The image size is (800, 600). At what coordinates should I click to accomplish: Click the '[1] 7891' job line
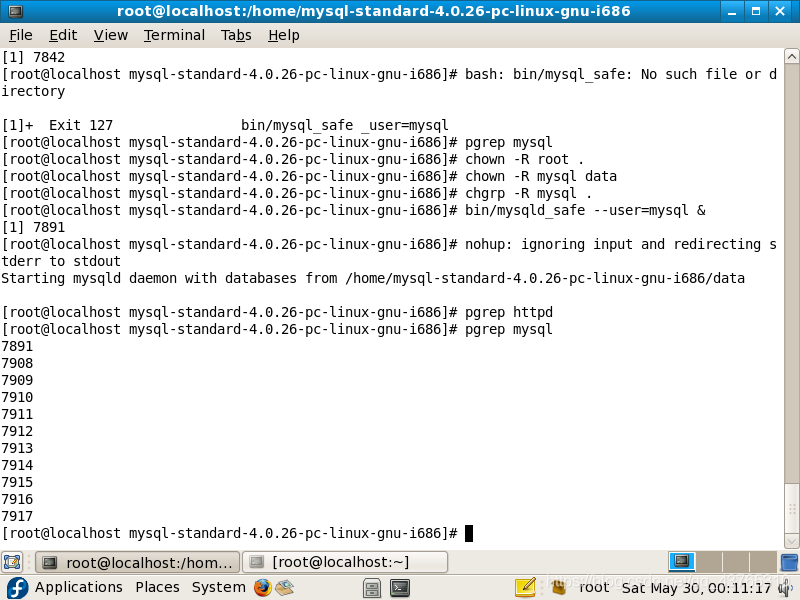click(x=33, y=227)
